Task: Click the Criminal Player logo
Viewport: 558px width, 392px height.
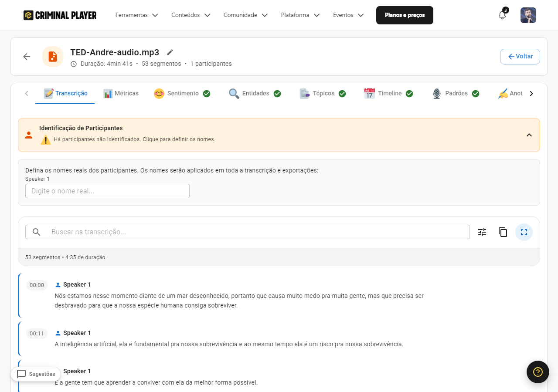Action: [x=60, y=15]
